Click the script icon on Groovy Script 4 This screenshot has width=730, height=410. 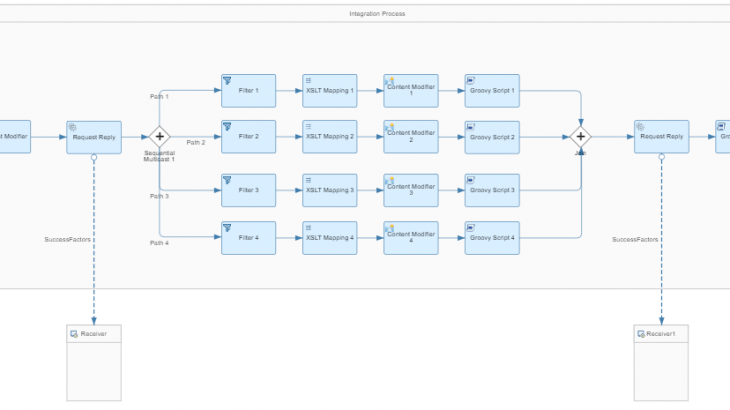471,228
